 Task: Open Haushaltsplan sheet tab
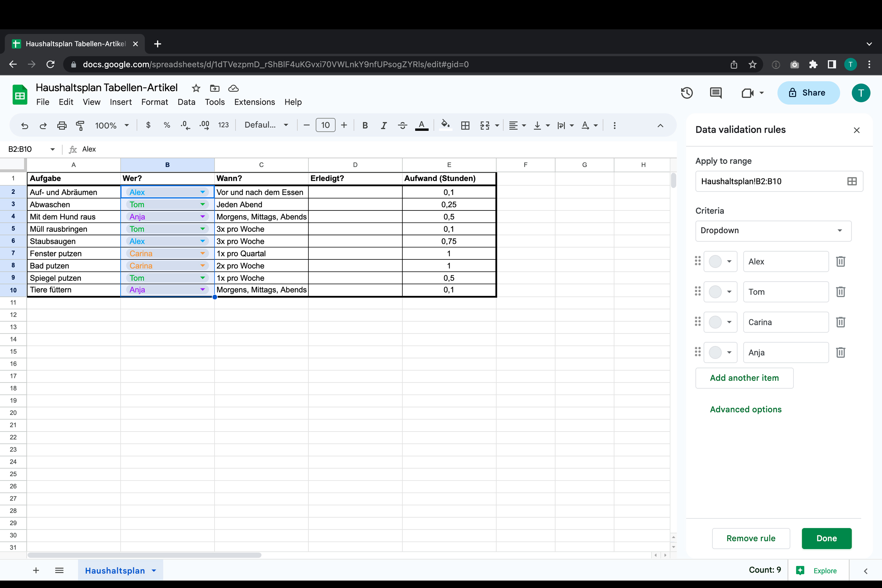115,570
